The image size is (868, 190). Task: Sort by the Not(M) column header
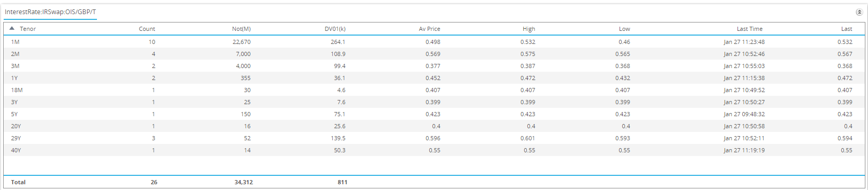click(241, 29)
